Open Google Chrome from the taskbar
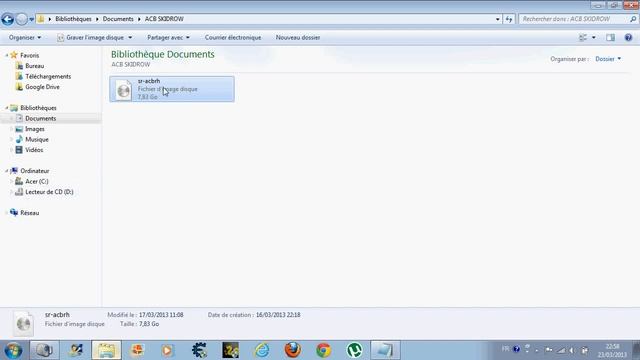This screenshot has height=360, width=640. click(324, 350)
